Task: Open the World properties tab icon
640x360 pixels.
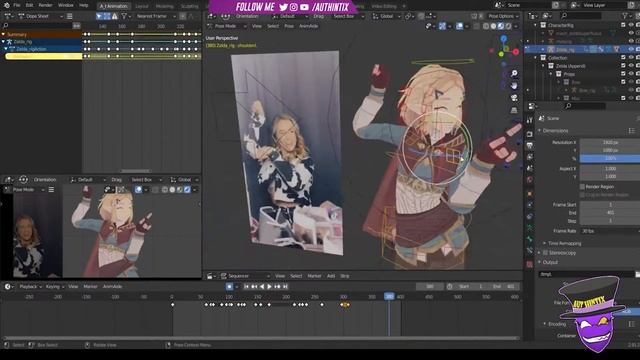Action: pos(529,180)
